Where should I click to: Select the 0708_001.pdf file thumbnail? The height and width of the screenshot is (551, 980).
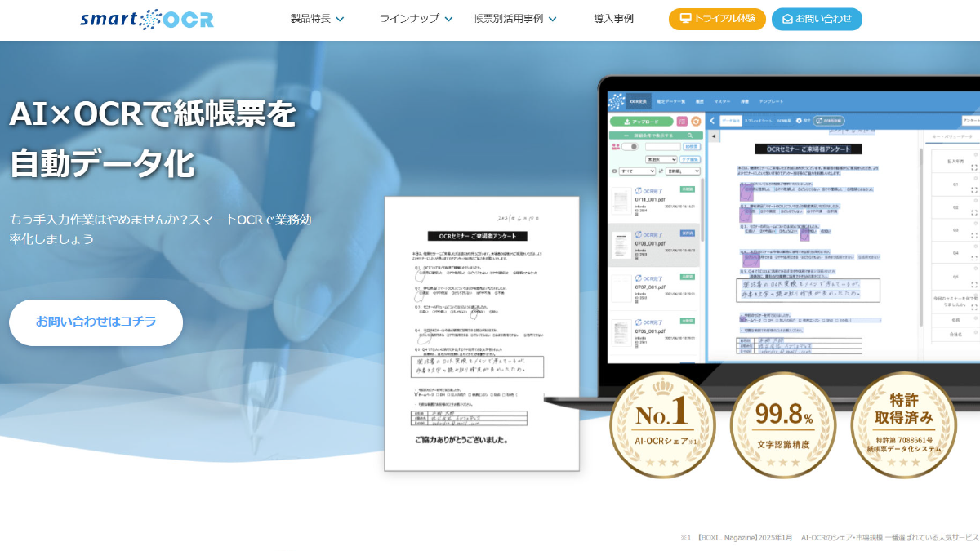(622, 244)
